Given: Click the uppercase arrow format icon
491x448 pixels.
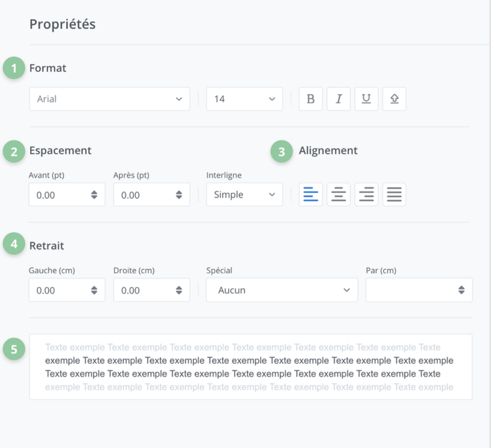Looking at the screenshot, I should (394, 99).
